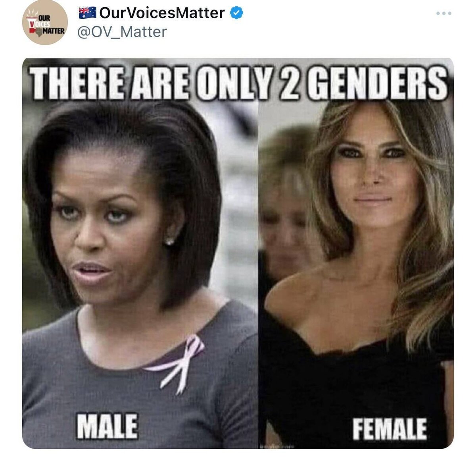Click the stud earring in the left photo
The image size is (476, 463).
point(169,241)
